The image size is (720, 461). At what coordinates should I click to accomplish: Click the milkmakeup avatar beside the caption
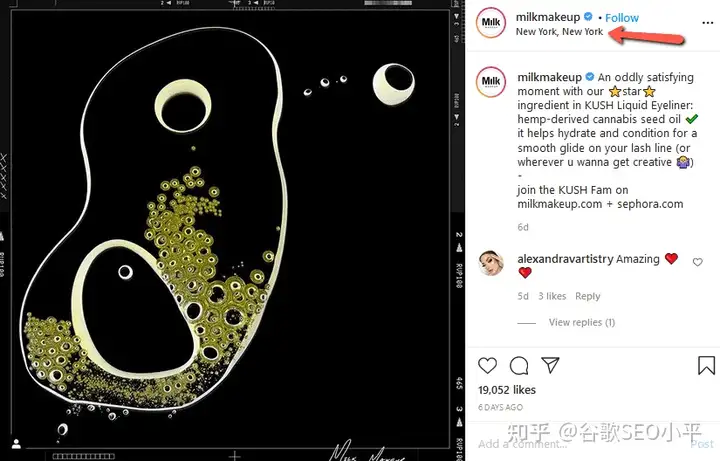tap(491, 82)
